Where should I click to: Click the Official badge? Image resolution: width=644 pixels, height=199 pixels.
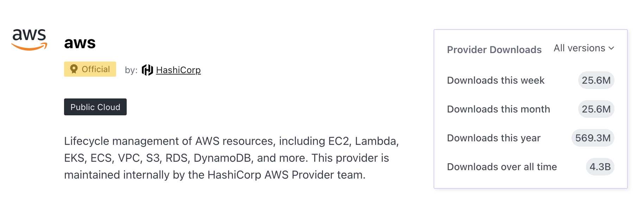point(90,69)
